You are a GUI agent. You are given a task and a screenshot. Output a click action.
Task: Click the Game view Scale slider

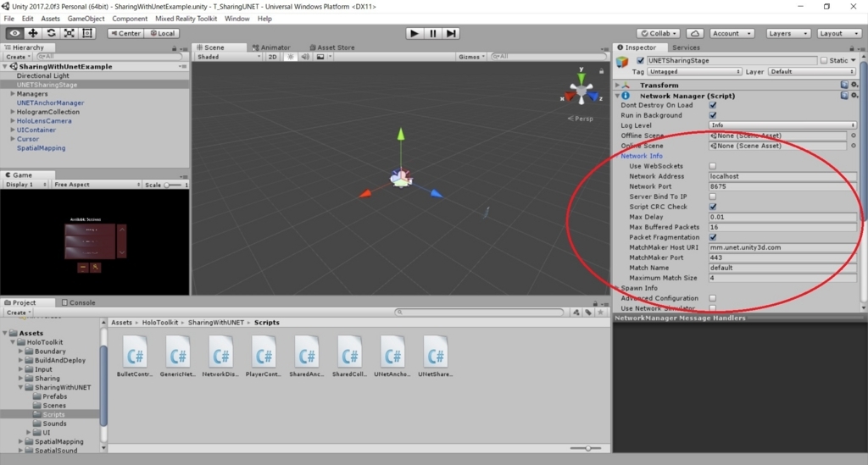click(x=173, y=185)
